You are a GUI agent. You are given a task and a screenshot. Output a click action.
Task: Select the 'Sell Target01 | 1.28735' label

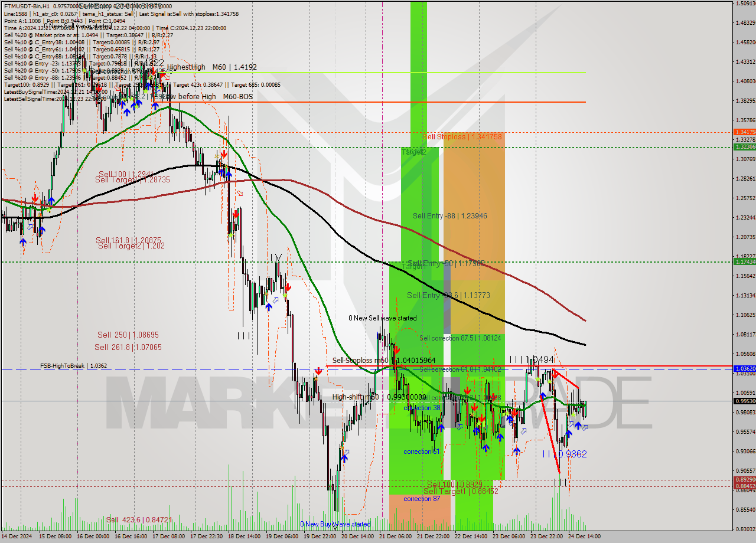pos(133,179)
